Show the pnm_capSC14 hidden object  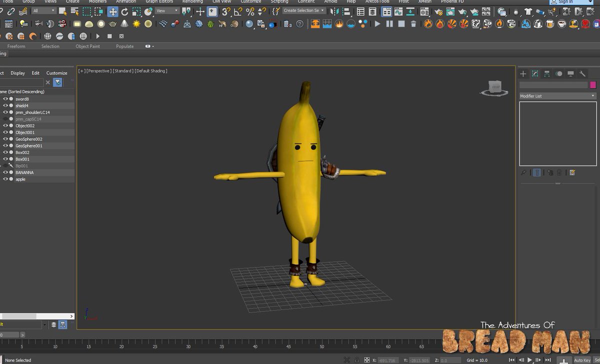[5, 119]
